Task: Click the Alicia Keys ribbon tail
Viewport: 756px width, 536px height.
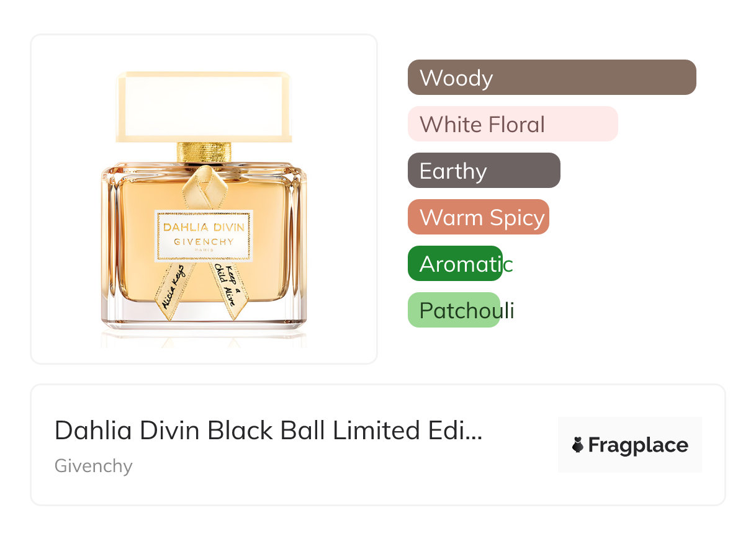Action: (x=175, y=288)
